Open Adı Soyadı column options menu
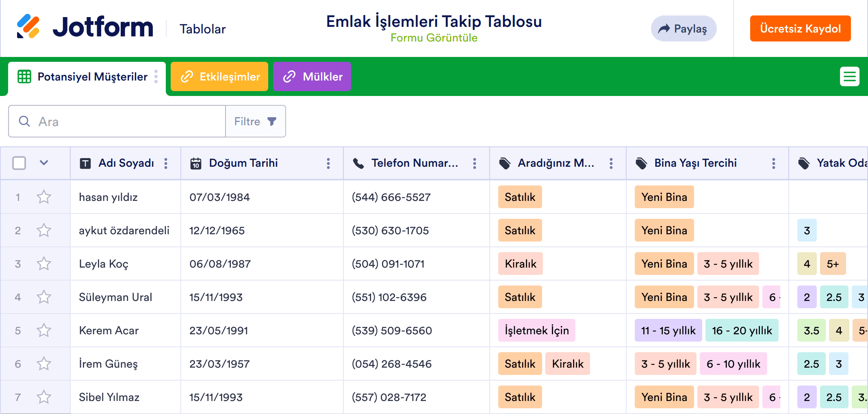 click(166, 163)
